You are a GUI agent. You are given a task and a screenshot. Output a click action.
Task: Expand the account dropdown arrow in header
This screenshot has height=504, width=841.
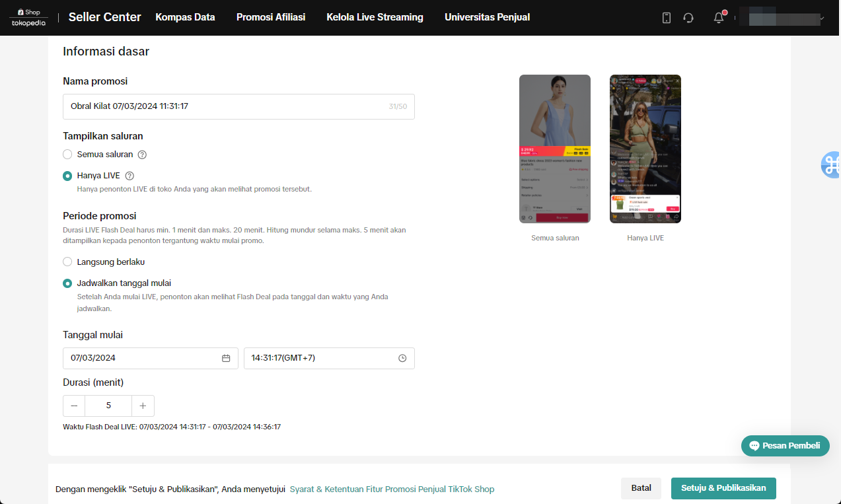click(822, 18)
